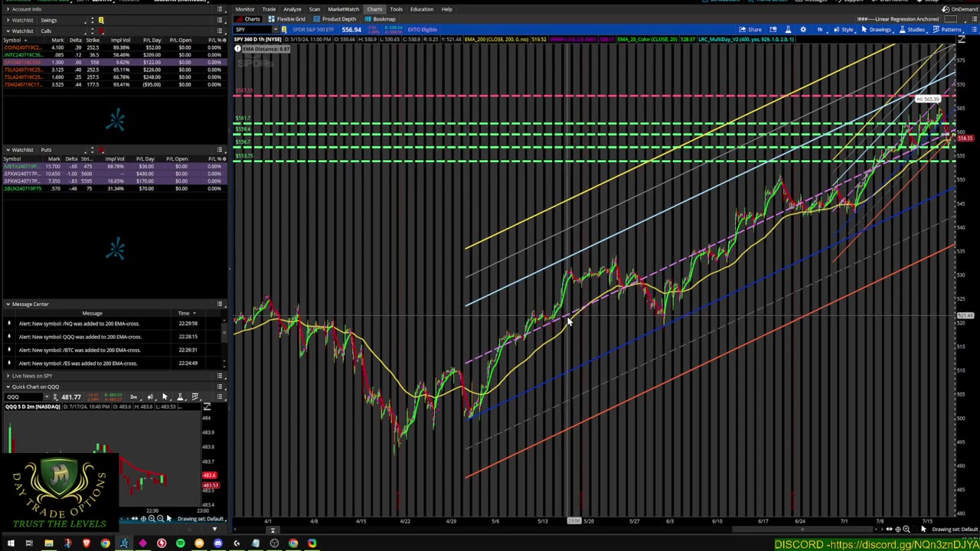Image resolution: width=980 pixels, height=551 pixels.
Task: Open quick chart patterns icon
Action: pos(195,396)
